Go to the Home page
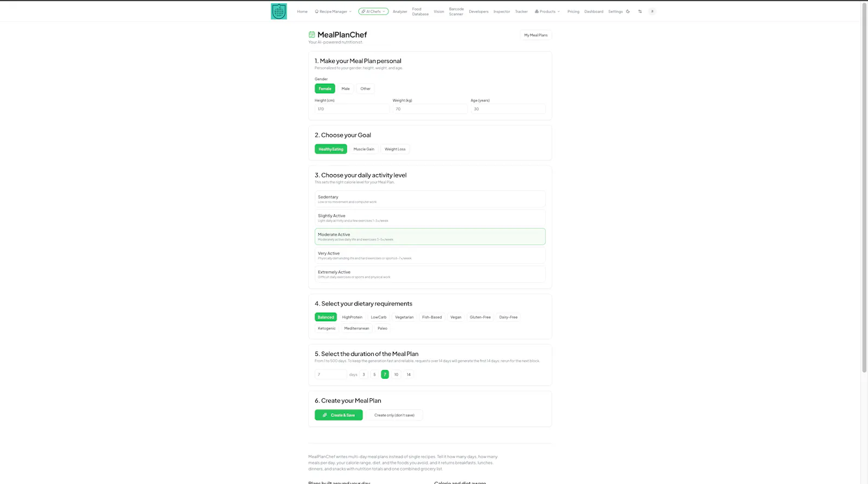This screenshot has height=484, width=868. click(x=302, y=11)
